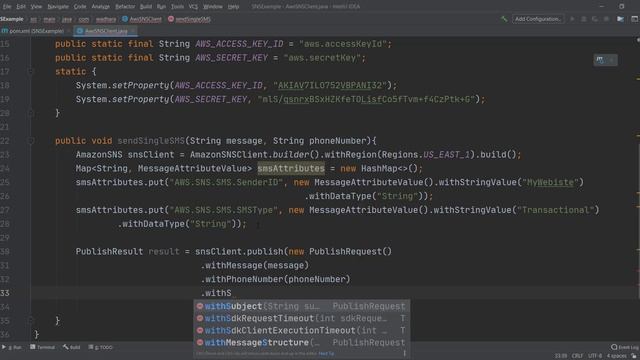Open the TODO tool window

[100, 347]
